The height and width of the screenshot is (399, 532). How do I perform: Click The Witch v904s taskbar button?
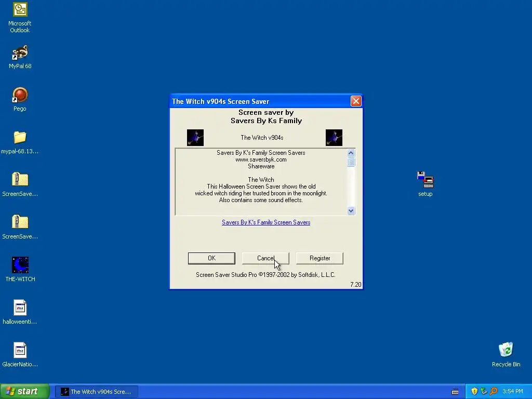click(97, 392)
